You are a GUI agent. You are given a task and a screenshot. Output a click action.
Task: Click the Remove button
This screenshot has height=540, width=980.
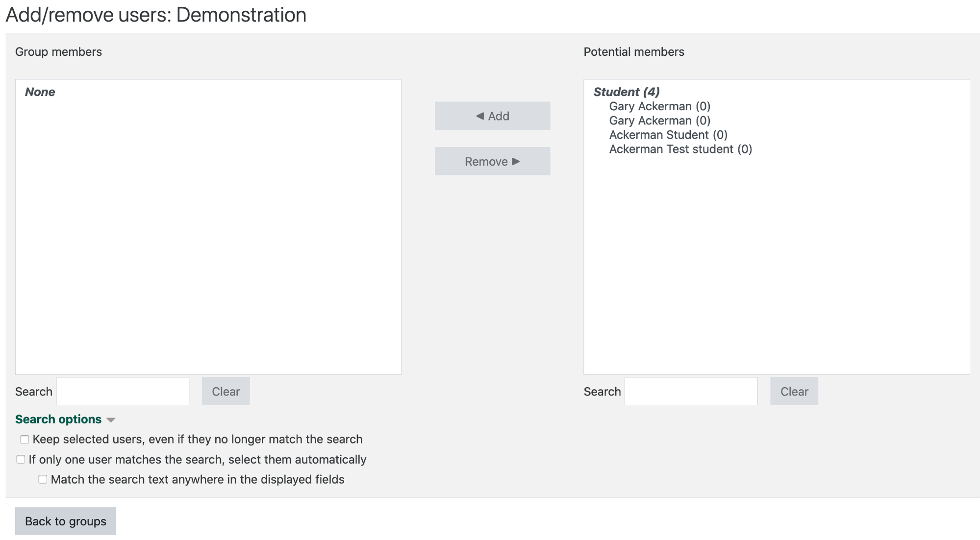pos(492,161)
